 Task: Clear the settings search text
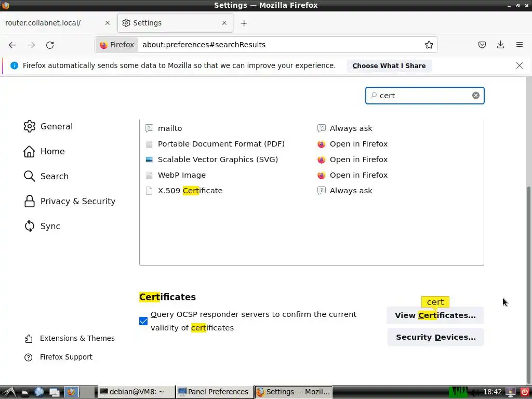point(476,96)
